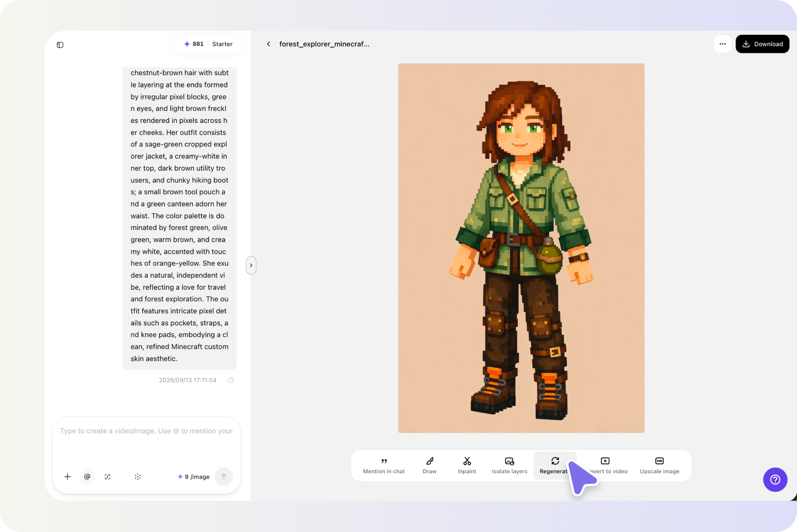Select the Inpaint tool
The image size is (797, 532).
pos(467,466)
